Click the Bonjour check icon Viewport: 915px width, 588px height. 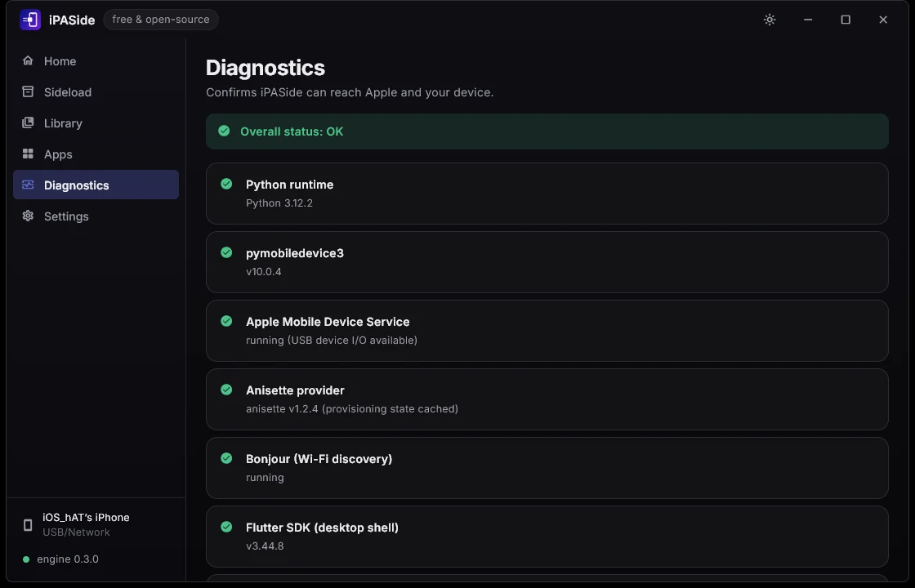226,458
